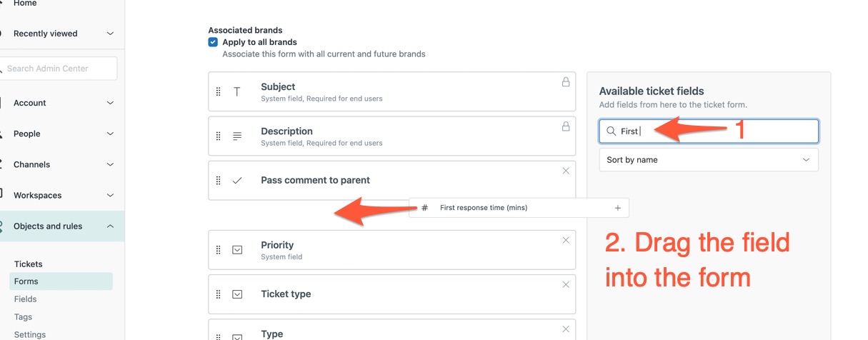Click the lock icon on the Description field
This screenshot has width=868, height=340.
click(x=566, y=126)
